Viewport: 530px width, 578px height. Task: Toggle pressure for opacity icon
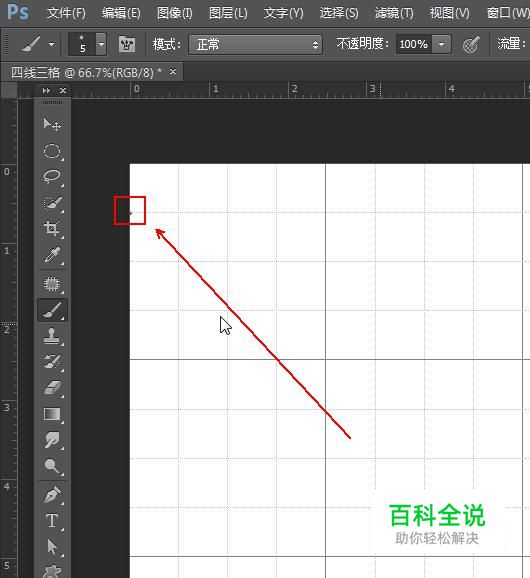point(471,45)
